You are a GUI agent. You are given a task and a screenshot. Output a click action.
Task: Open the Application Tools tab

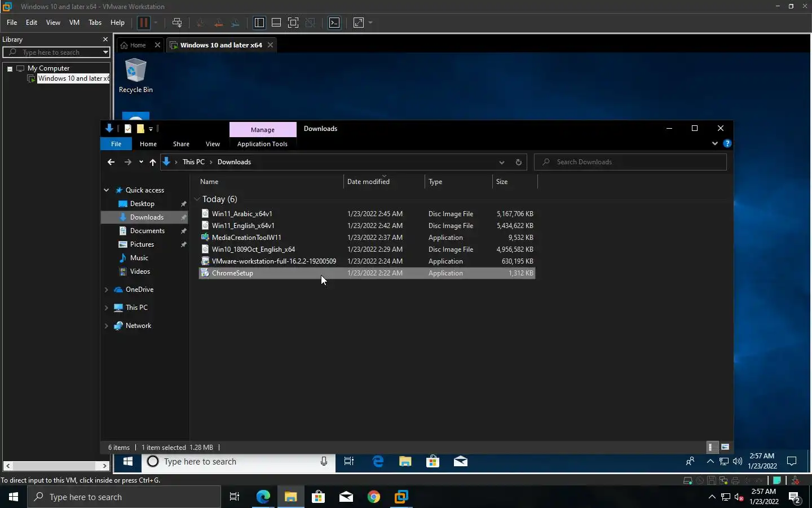coord(262,144)
